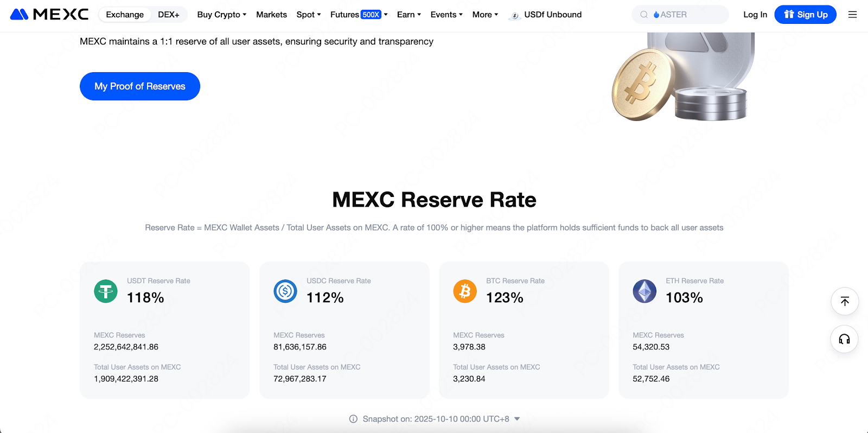Image resolution: width=868 pixels, height=433 pixels.
Task: Open the Earn menu
Action: [409, 15]
